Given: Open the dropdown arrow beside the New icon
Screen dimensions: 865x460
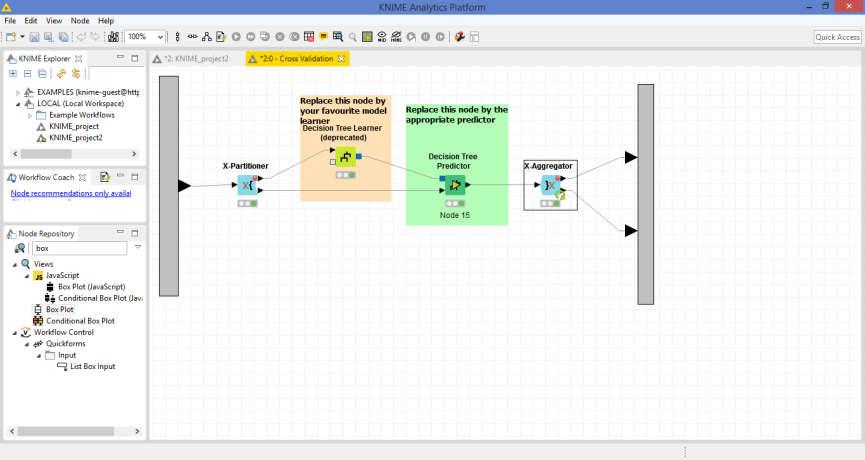Looking at the screenshot, I should pos(22,37).
